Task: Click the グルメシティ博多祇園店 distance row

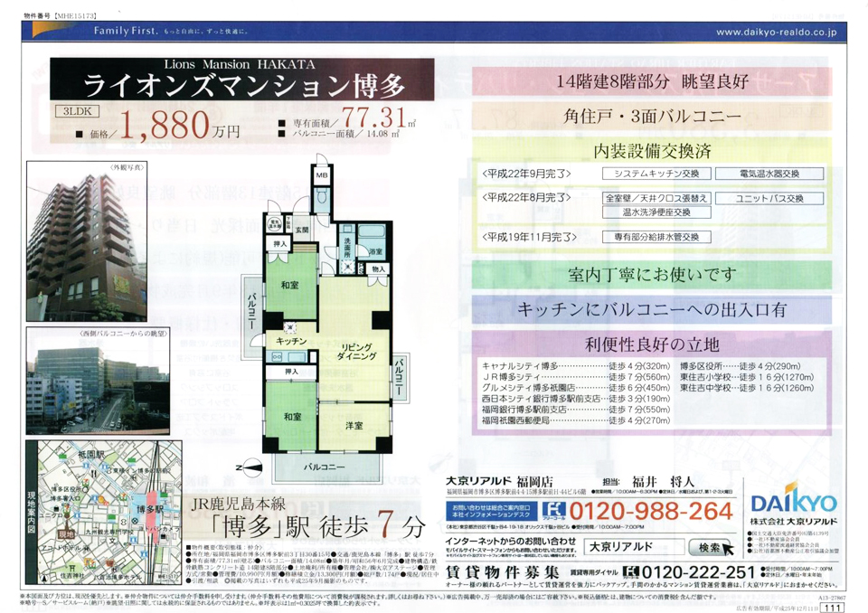Action: [x=576, y=388]
